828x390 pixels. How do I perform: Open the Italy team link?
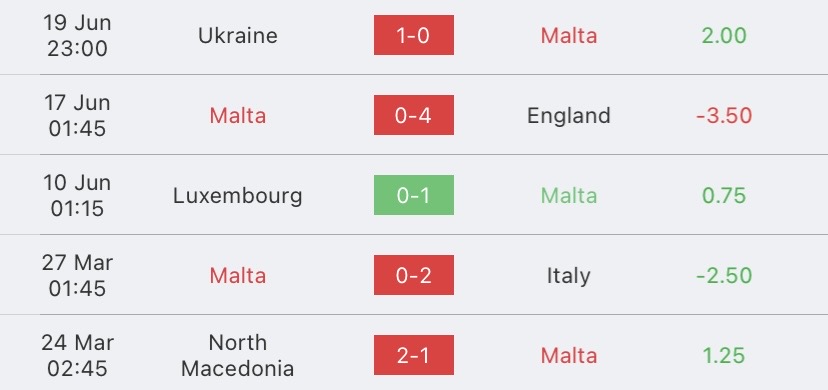pyautogui.click(x=569, y=276)
